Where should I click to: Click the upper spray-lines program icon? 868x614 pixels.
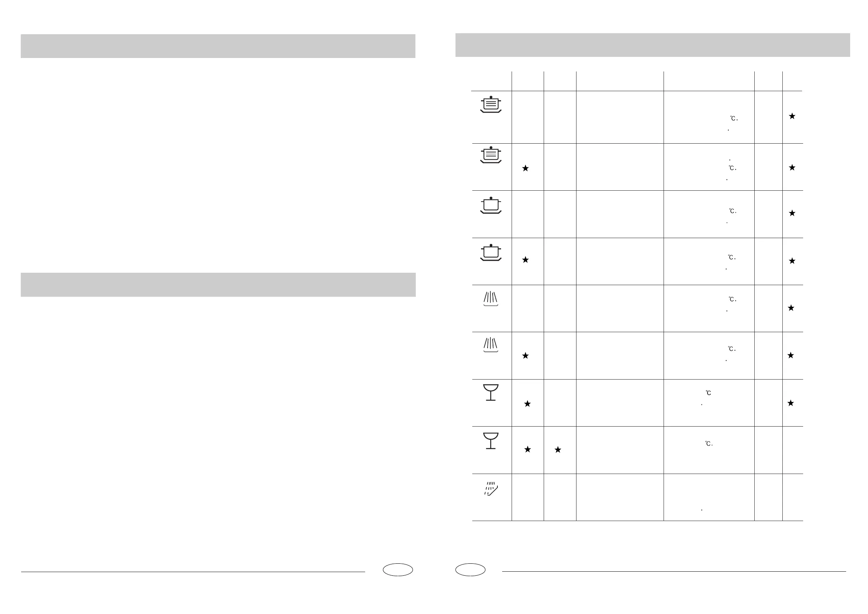[491, 299]
